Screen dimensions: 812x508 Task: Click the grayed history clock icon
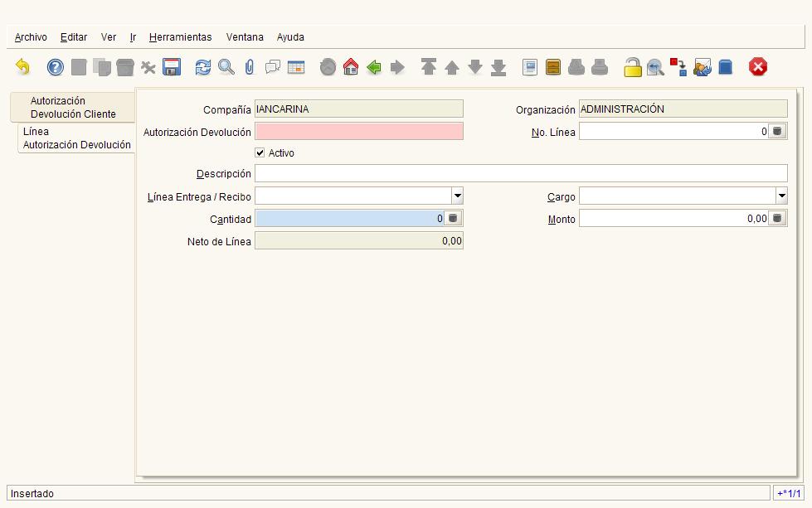328,67
